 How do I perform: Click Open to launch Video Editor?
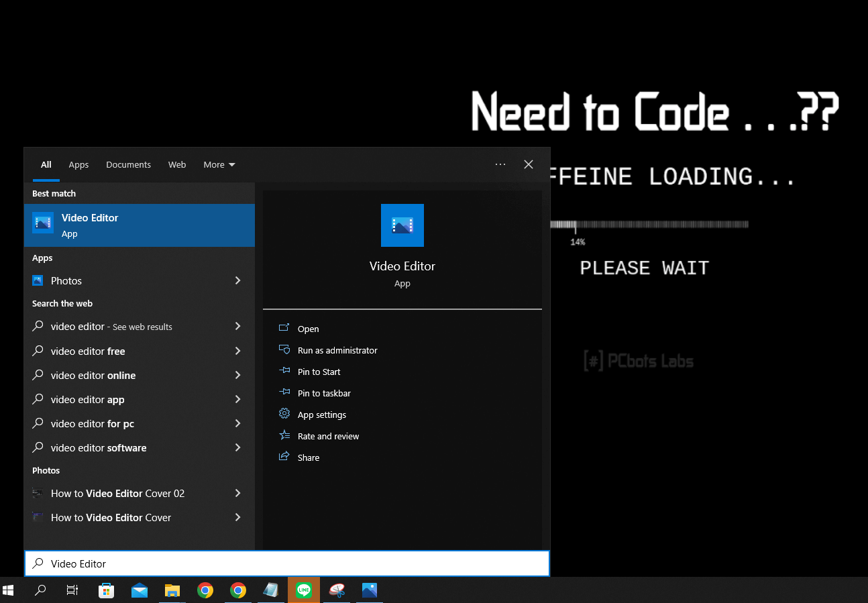coord(308,329)
